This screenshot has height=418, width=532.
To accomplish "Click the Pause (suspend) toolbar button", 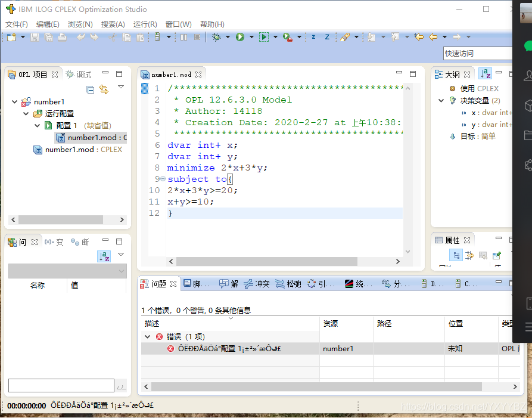I will point(183,37).
